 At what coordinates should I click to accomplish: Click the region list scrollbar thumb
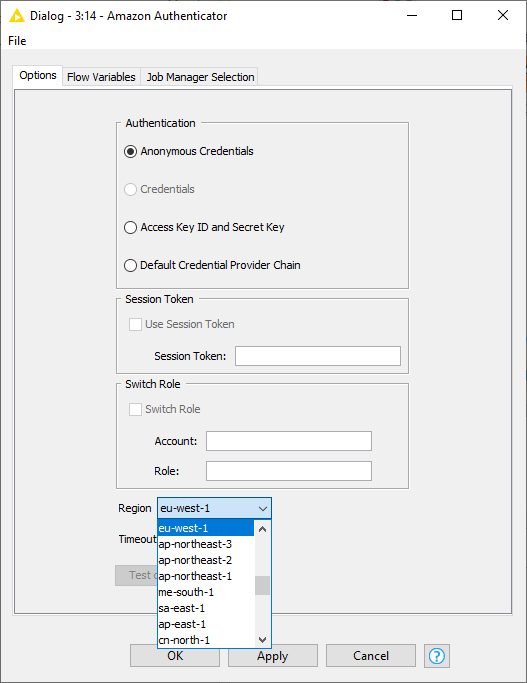point(262,585)
